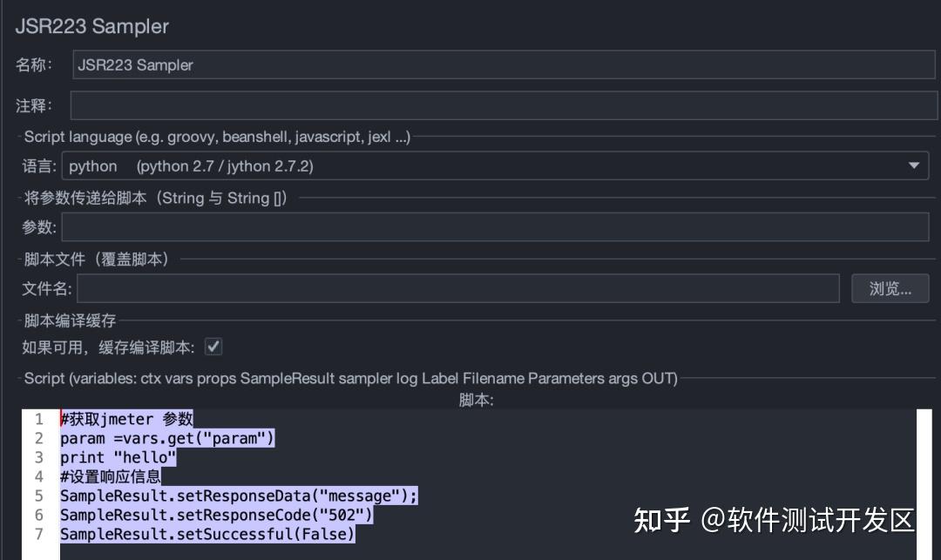Click the 浏览... browse button

point(890,288)
